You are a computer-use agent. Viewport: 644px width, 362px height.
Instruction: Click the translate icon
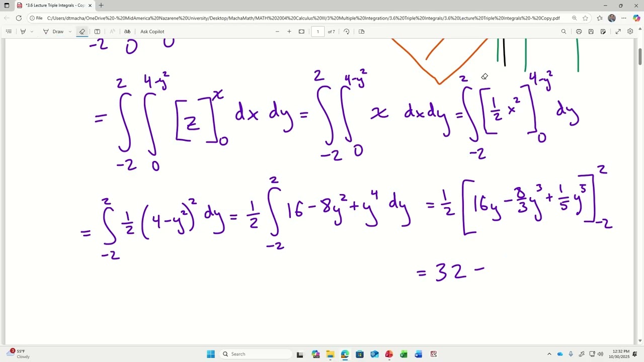pos(127,31)
